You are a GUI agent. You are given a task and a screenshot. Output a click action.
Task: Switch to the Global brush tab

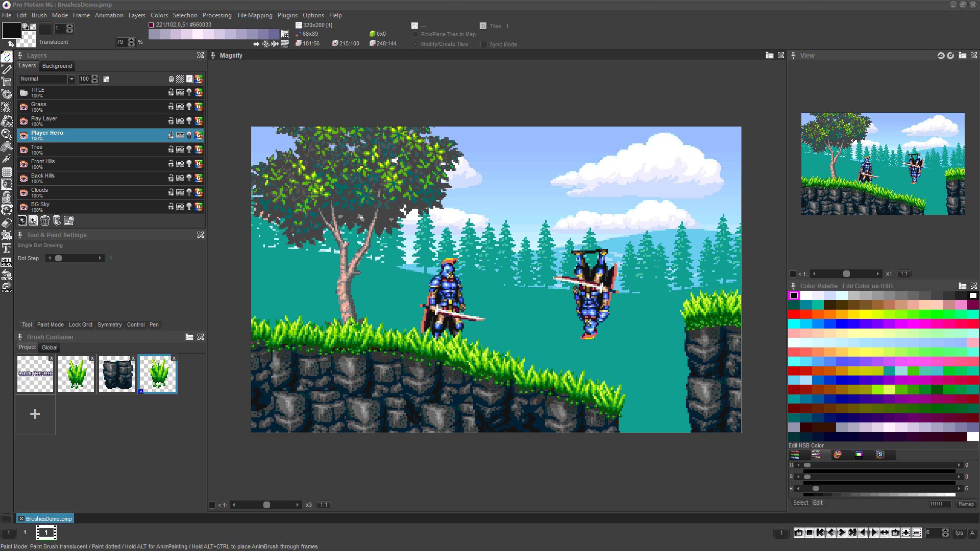point(50,347)
